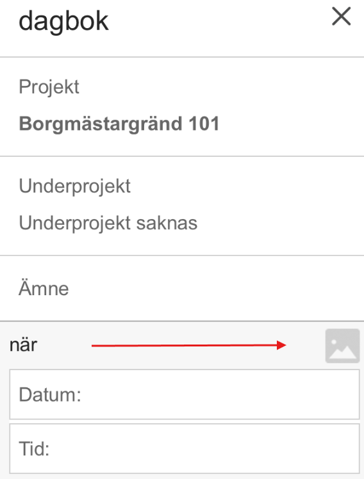Select the Borgmästargränd 101 project value
The image size is (364, 479).
(119, 124)
